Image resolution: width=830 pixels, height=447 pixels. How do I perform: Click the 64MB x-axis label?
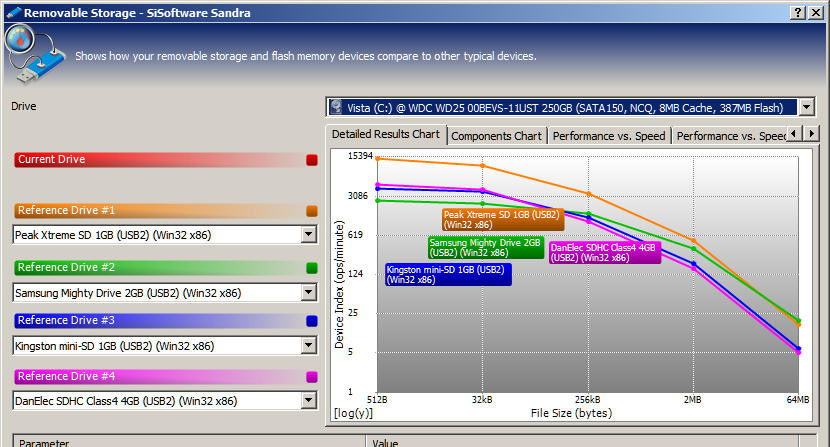pyautogui.click(x=798, y=400)
